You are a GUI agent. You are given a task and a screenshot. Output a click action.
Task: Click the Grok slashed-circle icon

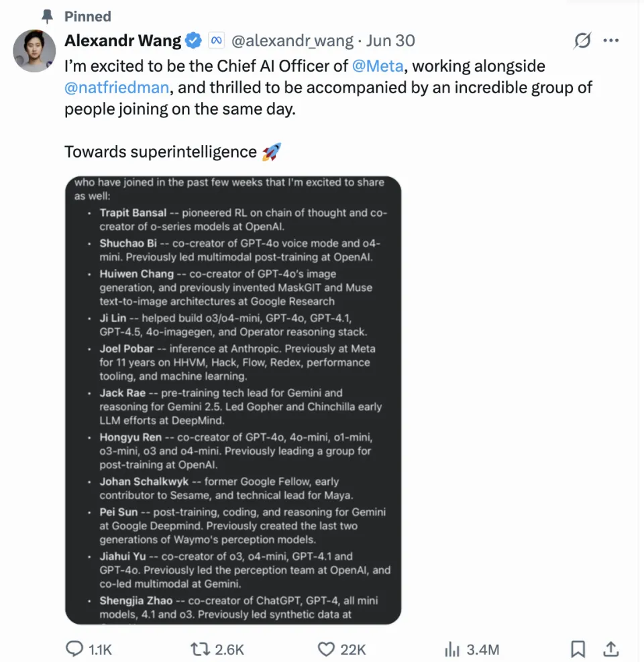click(x=582, y=41)
